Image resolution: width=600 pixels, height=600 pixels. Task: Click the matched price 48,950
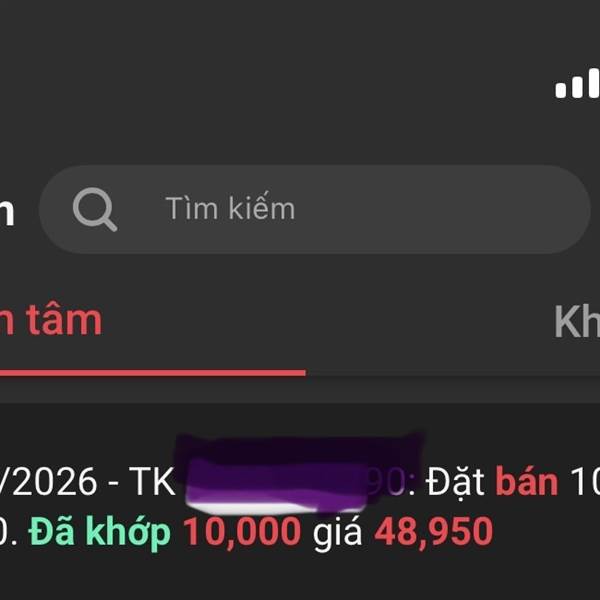[x=434, y=532]
